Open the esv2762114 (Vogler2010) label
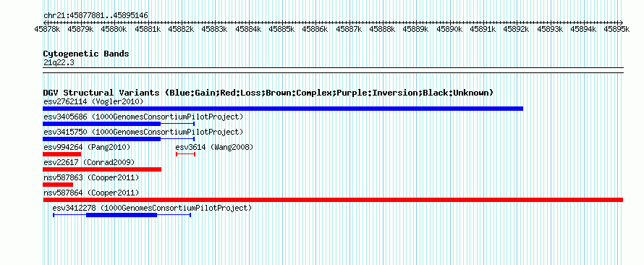The height and width of the screenshot is (265, 644). [93, 101]
